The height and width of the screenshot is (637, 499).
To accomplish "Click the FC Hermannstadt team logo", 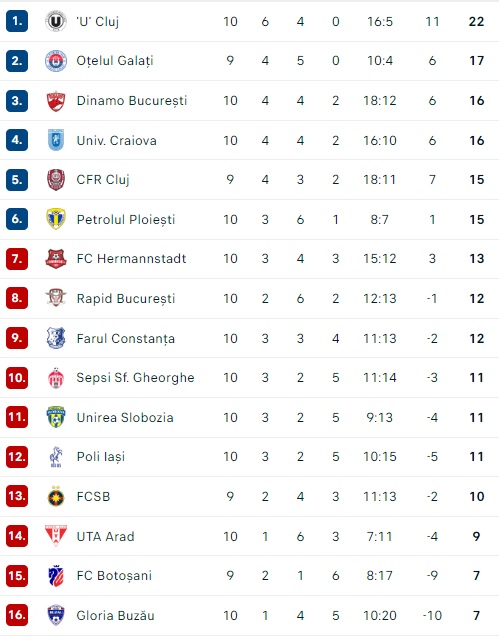I will pos(56,259).
